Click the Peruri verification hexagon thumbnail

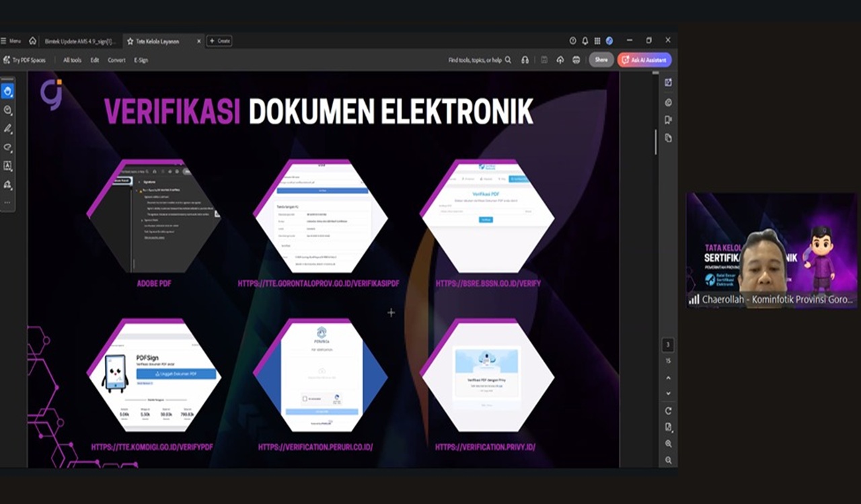320,375
